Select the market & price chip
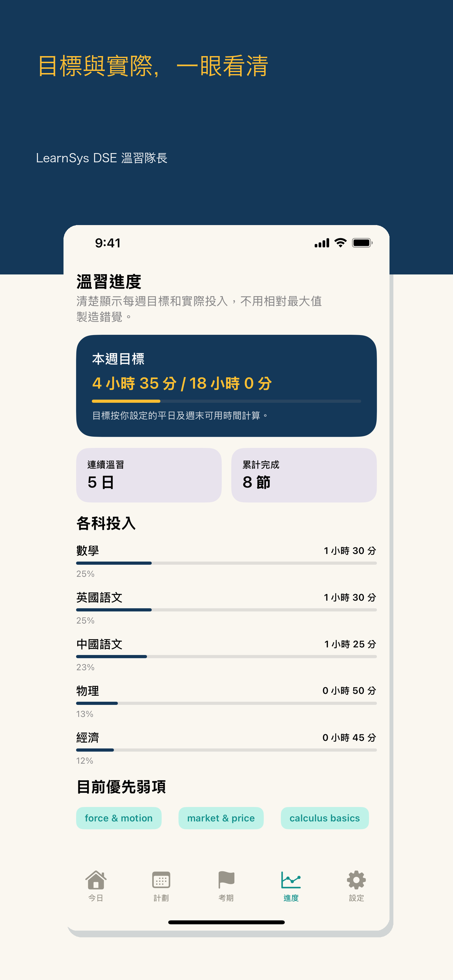453x980 pixels. tap(221, 818)
